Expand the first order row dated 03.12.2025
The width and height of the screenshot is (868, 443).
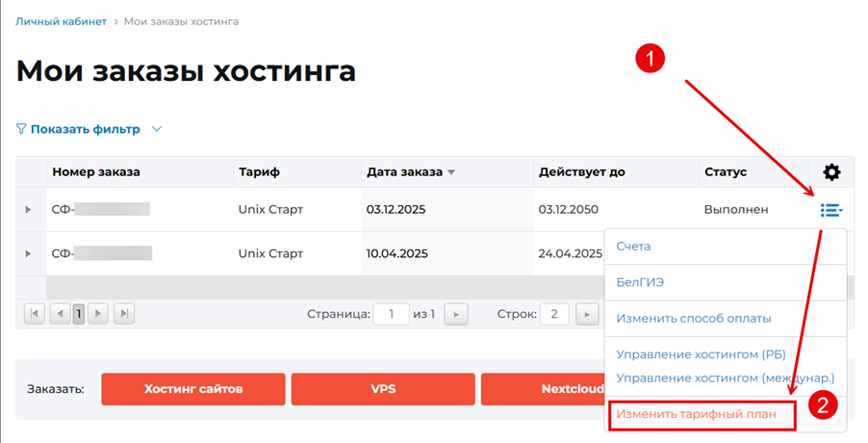28,210
